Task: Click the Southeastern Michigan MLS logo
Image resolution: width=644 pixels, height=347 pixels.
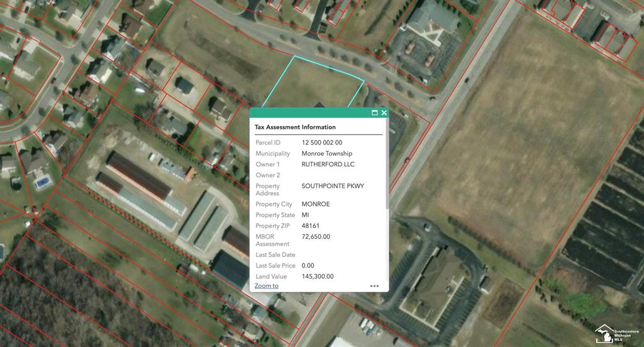Action: pos(618,334)
